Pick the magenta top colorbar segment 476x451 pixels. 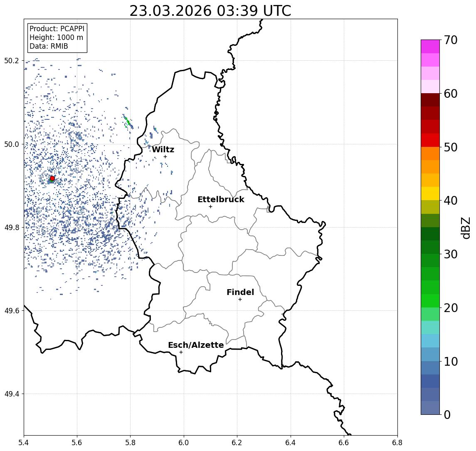tap(430, 47)
